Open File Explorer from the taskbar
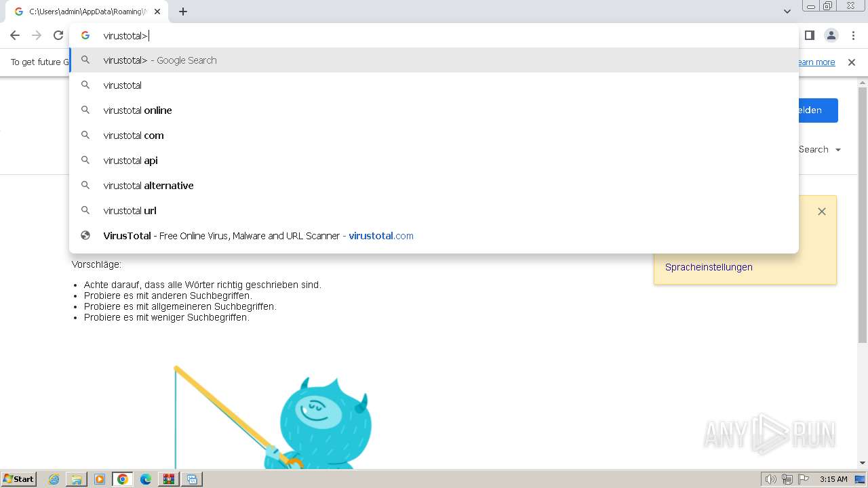The image size is (868, 488). pos(77,479)
